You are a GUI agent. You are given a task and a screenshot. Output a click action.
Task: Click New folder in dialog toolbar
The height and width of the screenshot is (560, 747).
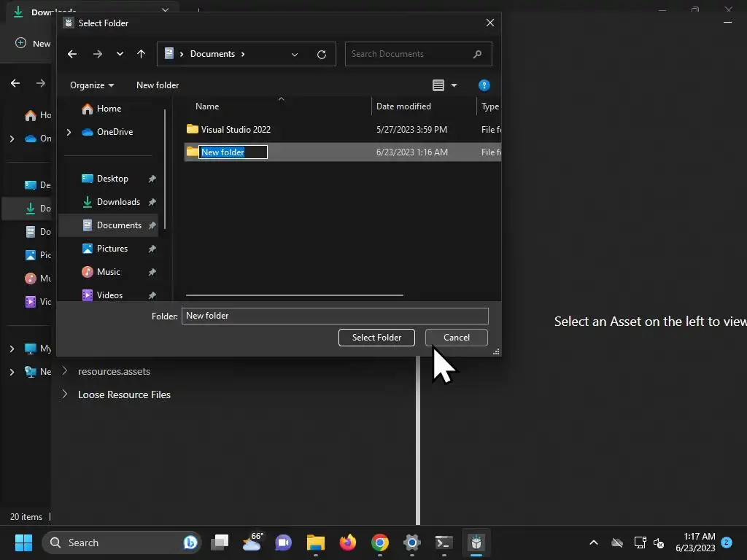[158, 85]
